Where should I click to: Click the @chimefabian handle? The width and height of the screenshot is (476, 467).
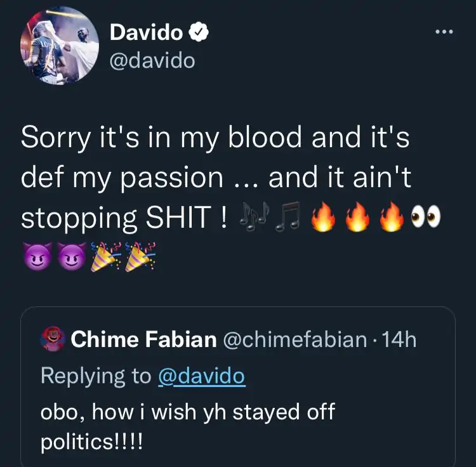[x=295, y=339]
